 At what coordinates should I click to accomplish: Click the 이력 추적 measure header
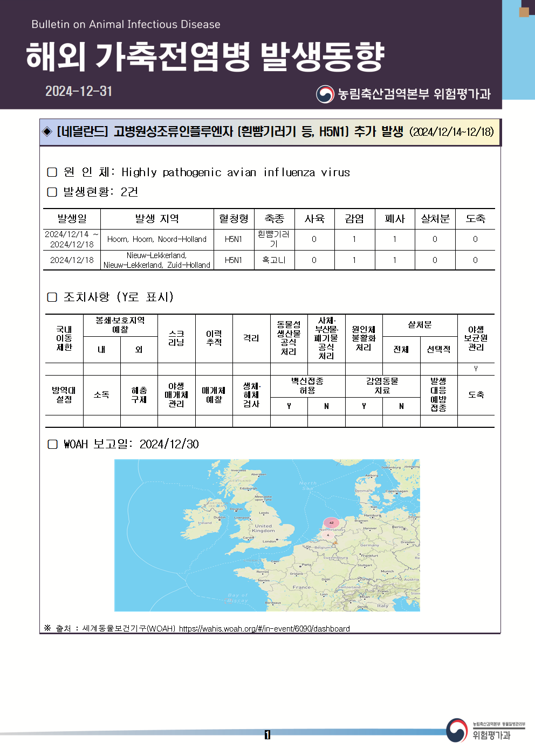tap(214, 338)
